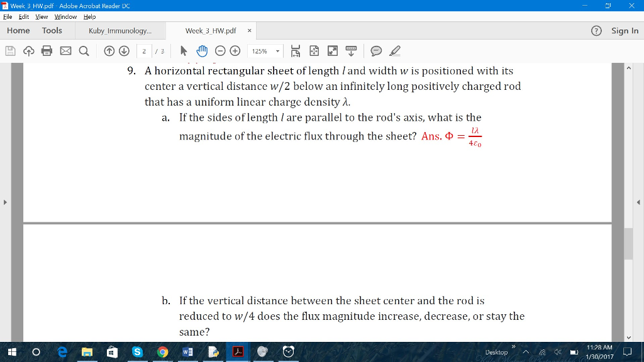Open Google Chrome from taskbar
The width and height of the screenshot is (644, 362).
(163, 352)
